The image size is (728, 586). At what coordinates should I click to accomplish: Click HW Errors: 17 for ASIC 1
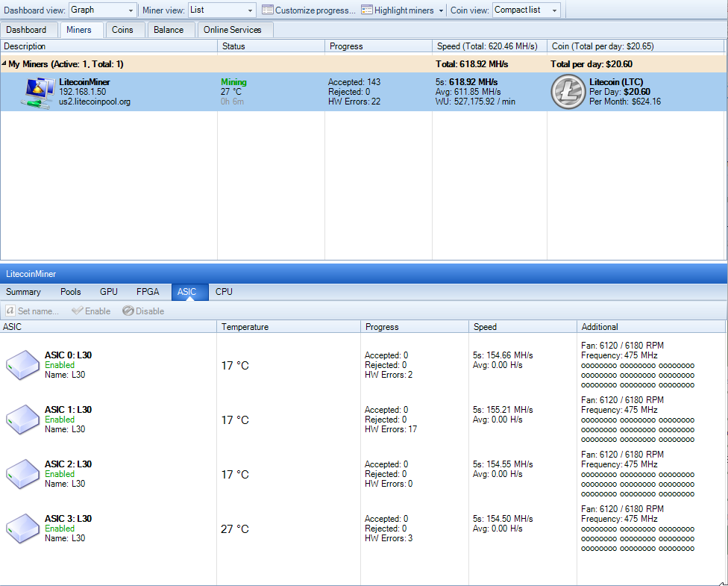391,429
